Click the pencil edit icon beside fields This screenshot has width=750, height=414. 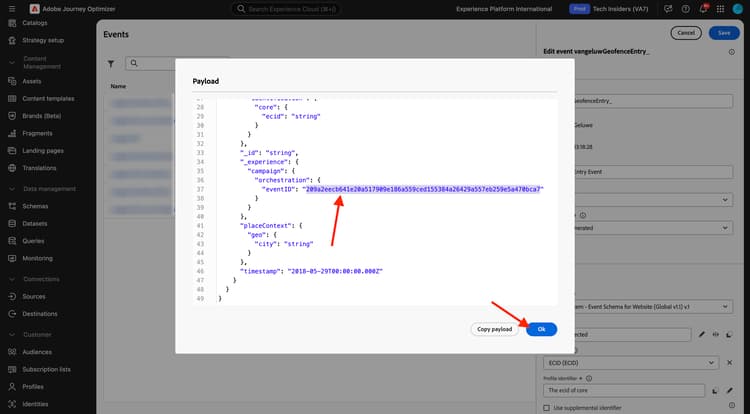(701, 335)
